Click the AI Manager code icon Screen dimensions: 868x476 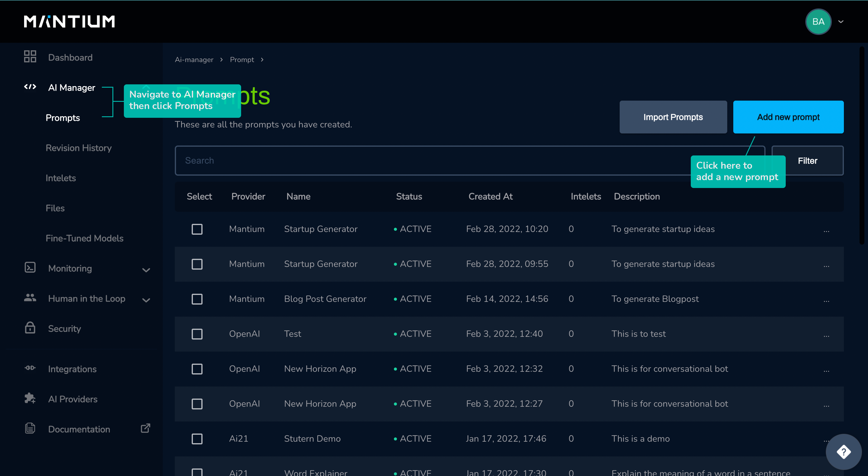(x=30, y=87)
